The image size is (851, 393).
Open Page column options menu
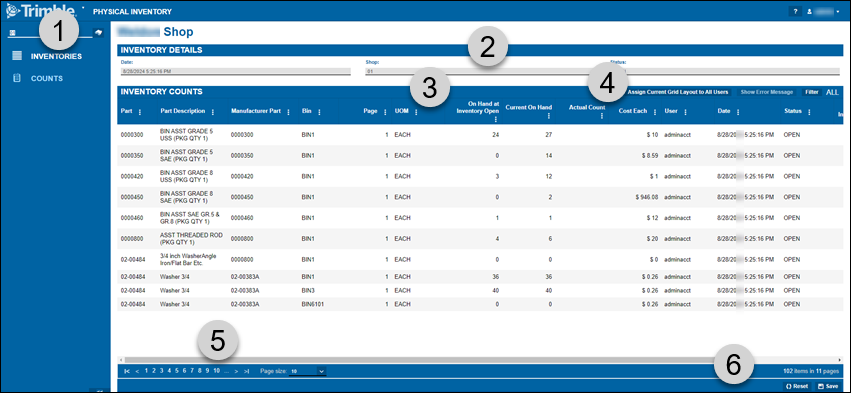pos(384,112)
